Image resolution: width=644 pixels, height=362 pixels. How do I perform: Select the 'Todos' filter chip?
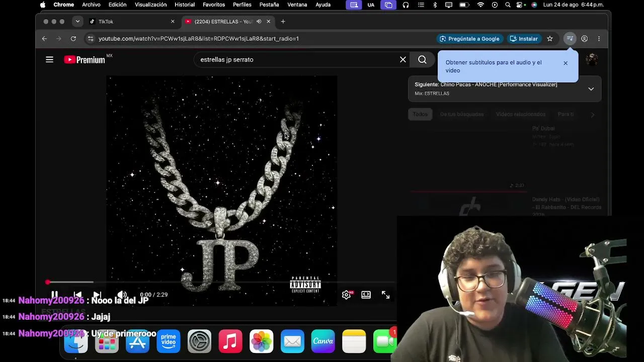click(420, 114)
